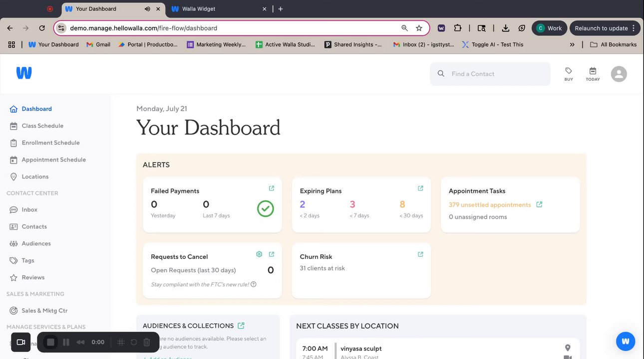
Task: Open the Gmail bookmark
Action: (x=98, y=44)
